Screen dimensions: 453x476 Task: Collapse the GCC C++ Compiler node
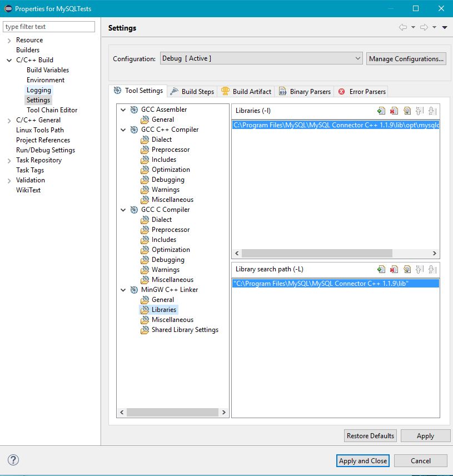(123, 130)
